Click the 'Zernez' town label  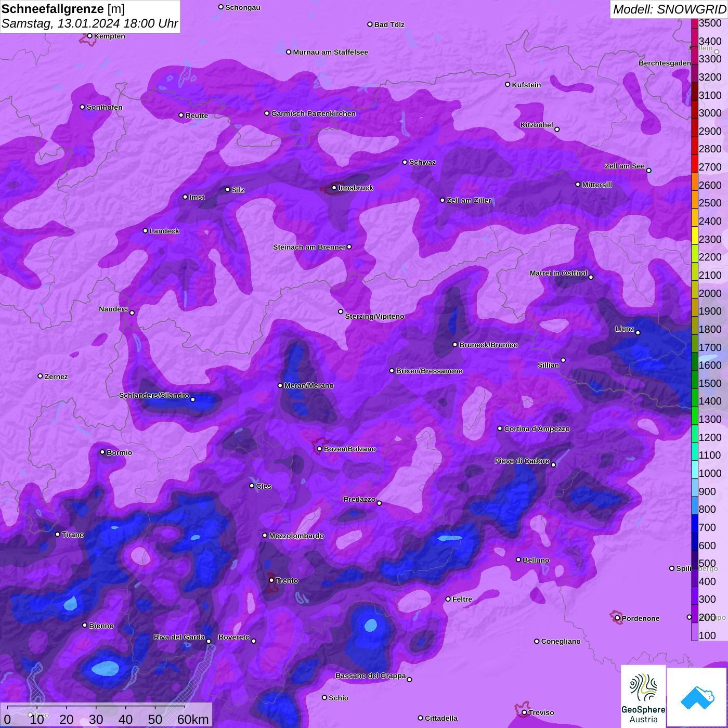tap(56, 376)
